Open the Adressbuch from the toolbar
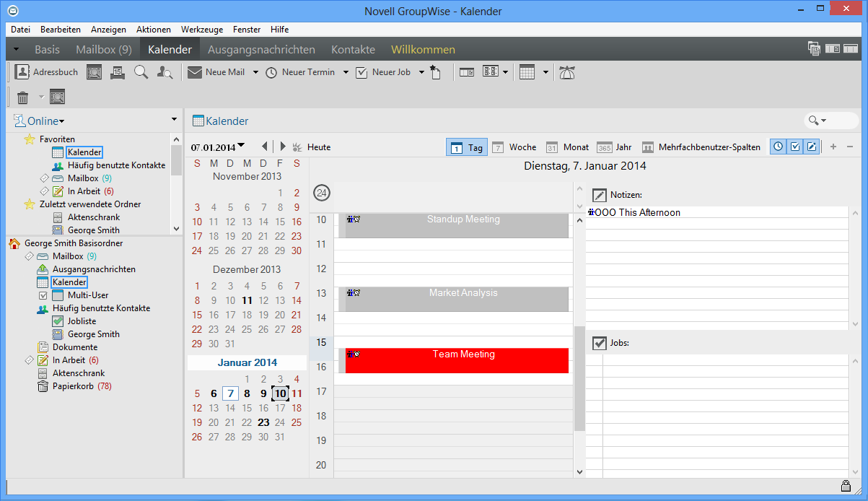 coord(47,72)
